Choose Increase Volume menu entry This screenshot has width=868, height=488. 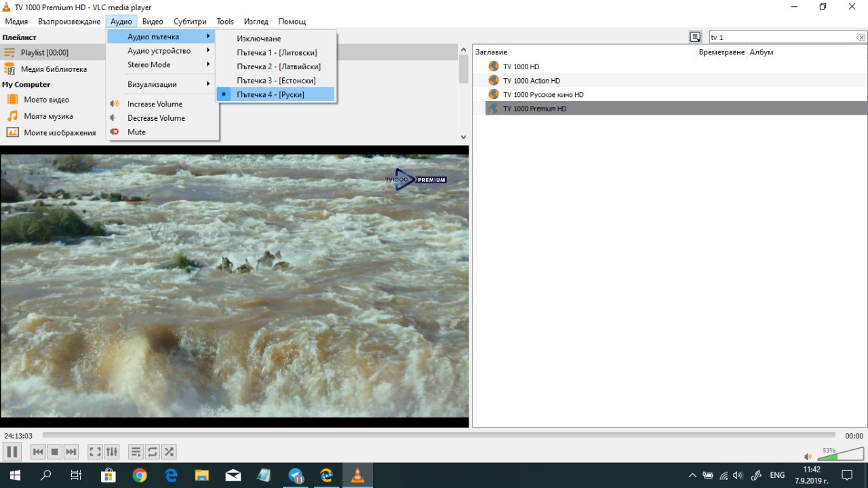[162, 104]
